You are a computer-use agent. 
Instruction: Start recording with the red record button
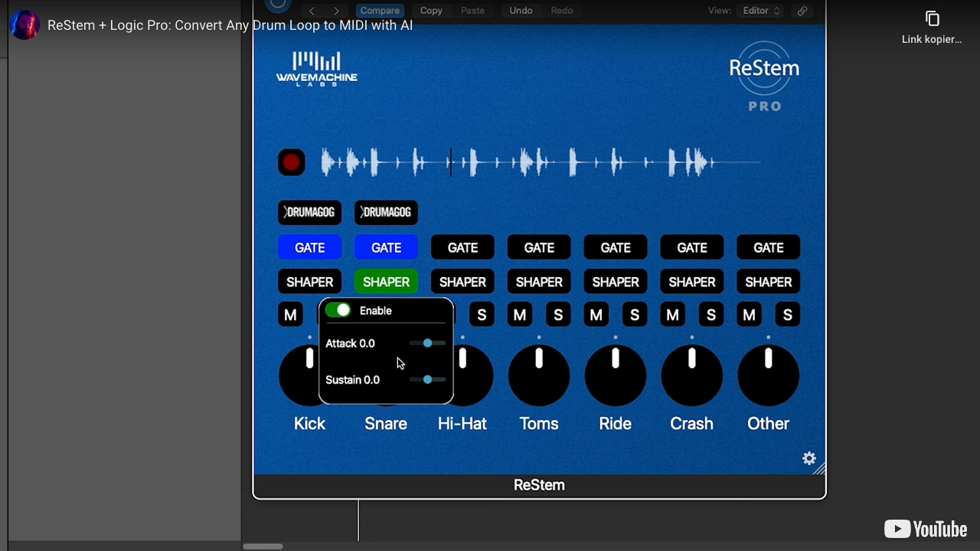(291, 162)
